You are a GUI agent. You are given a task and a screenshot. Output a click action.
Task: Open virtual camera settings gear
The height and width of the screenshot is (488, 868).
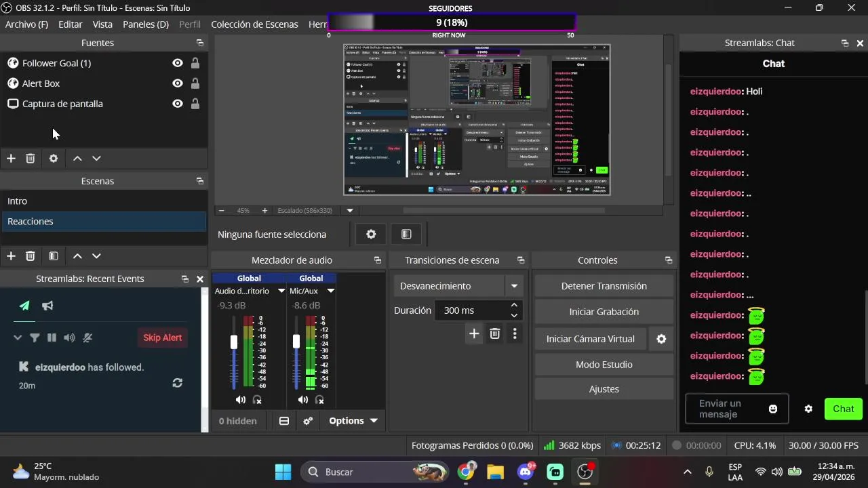coord(661,339)
